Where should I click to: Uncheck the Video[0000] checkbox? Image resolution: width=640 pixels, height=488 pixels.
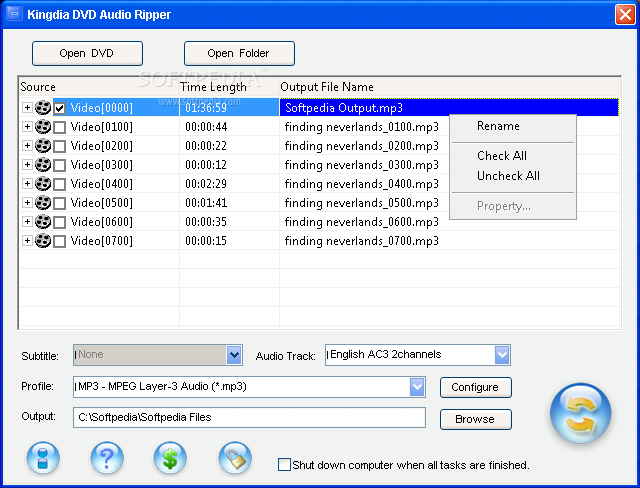click(x=60, y=108)
